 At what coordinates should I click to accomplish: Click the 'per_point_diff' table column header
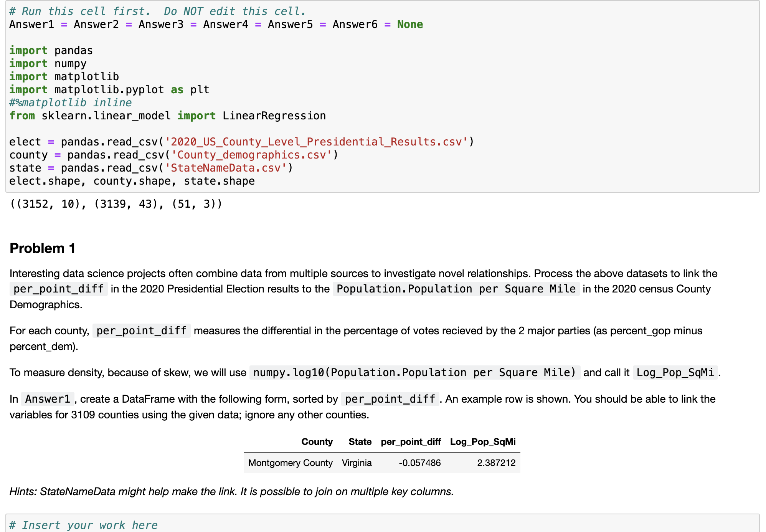point(411,442)
